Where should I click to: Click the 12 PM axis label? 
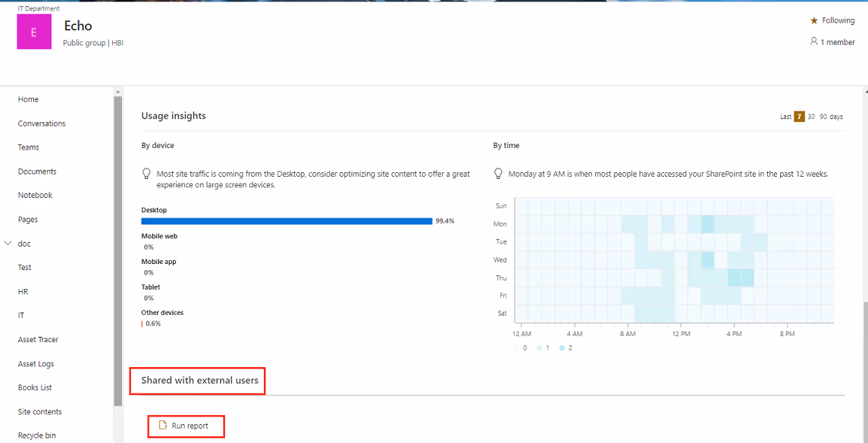pos(682,335)
